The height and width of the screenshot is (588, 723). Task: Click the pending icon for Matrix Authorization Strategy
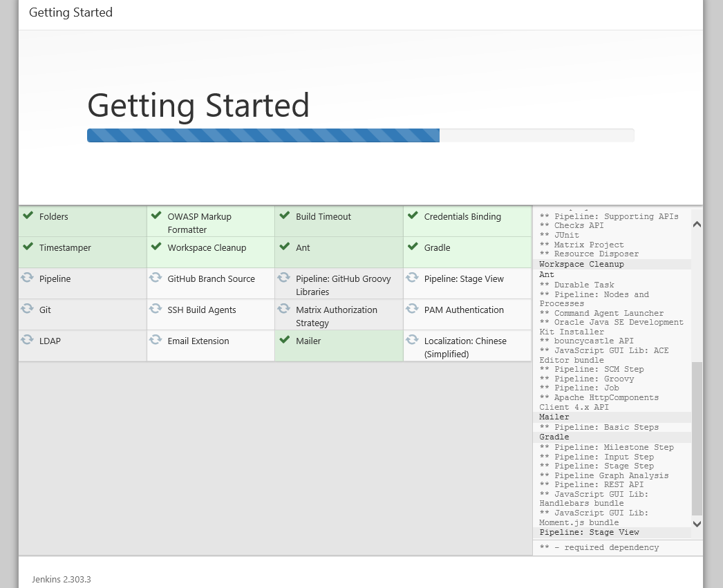[283, 308]
